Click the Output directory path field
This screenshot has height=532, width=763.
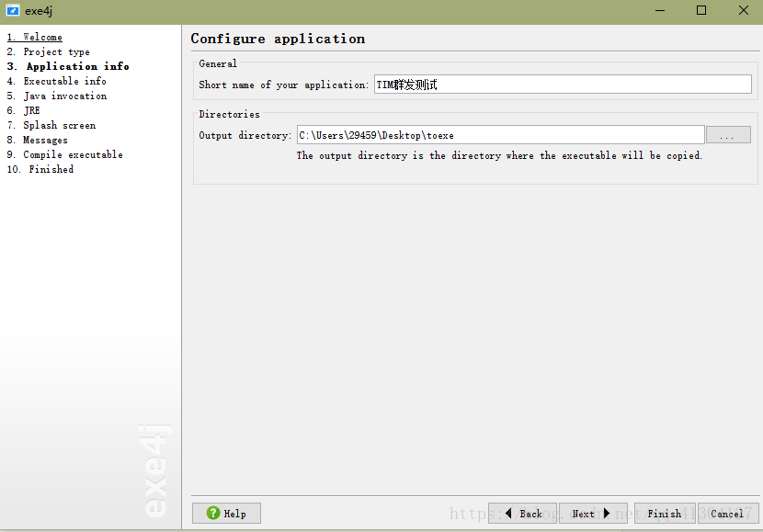pyautogui.click(x=501, y=135)
